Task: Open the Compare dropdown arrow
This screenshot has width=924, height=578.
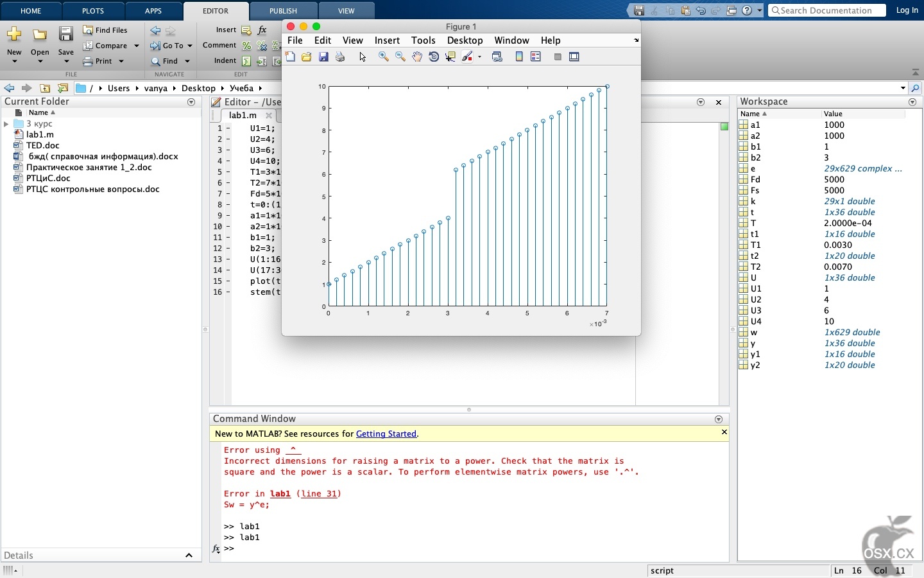Action: [137, 46]
